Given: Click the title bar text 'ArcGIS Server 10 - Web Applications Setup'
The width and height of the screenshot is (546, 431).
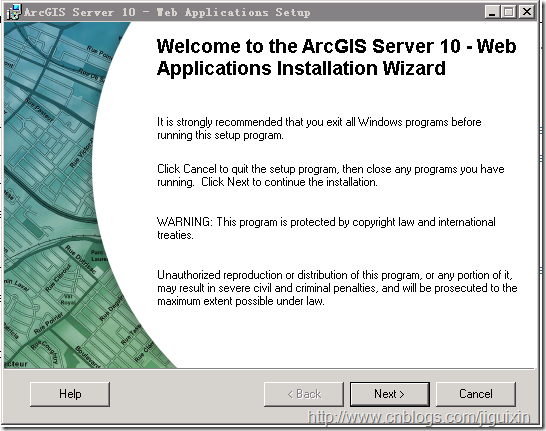Looking at the screenshot, I should [167, 13].
